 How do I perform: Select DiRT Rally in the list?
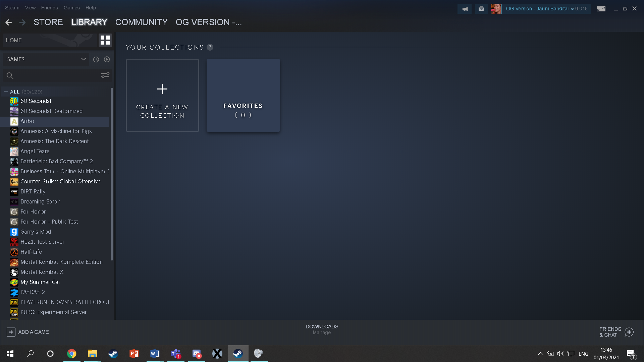55,192
